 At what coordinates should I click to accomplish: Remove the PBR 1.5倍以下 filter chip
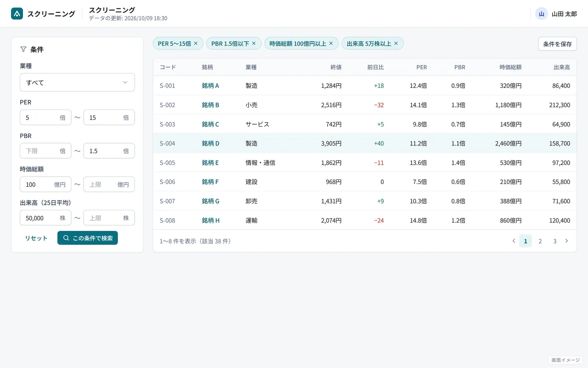254,44
